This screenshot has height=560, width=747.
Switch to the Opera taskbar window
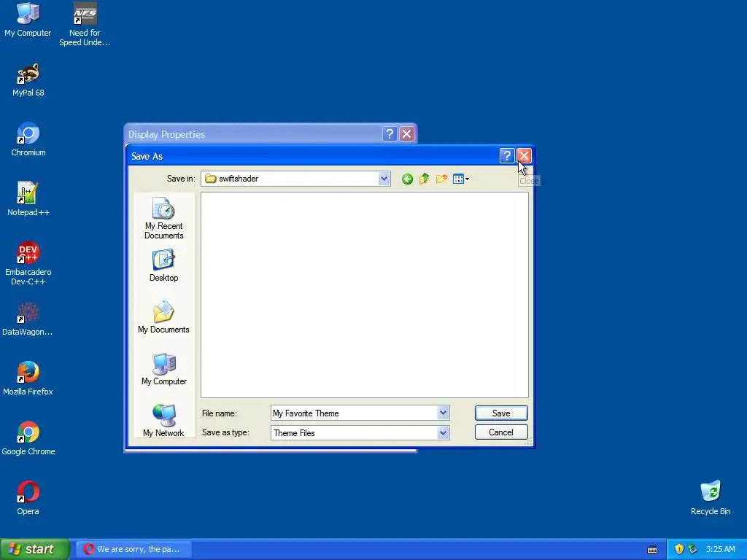point(134,549)
